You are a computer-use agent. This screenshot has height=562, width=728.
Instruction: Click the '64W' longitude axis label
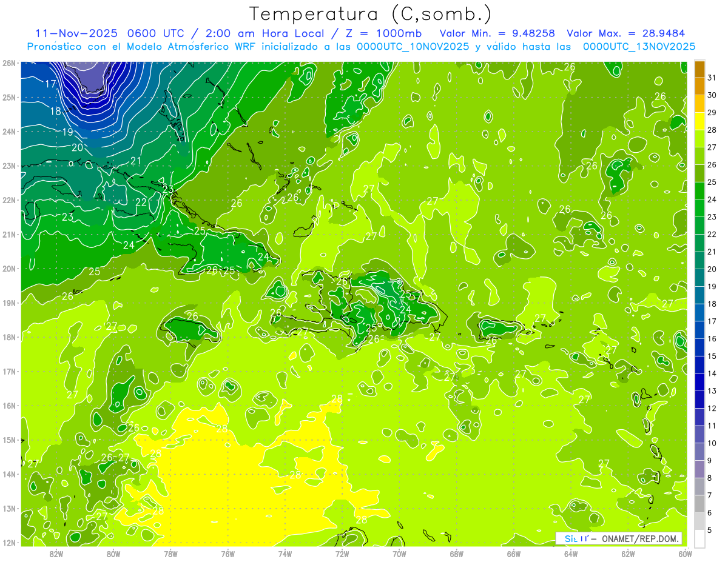coord(571,554)
